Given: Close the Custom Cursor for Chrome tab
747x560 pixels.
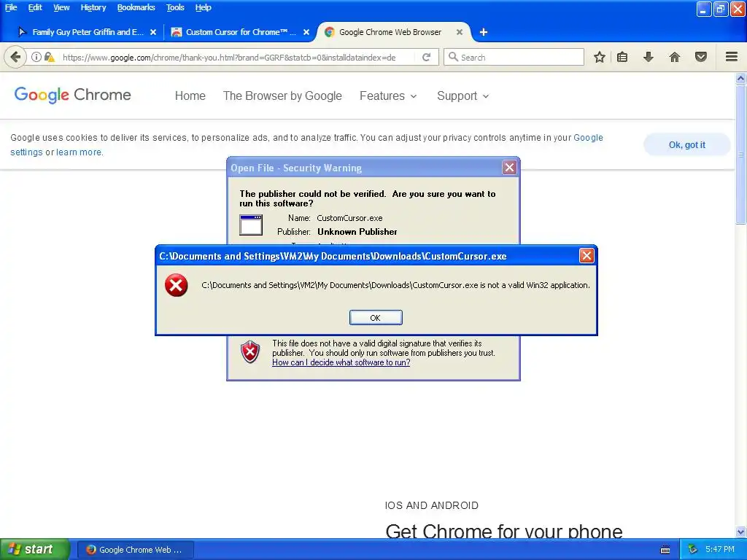Looking at the screenshot, I should [x=306, y=32].
